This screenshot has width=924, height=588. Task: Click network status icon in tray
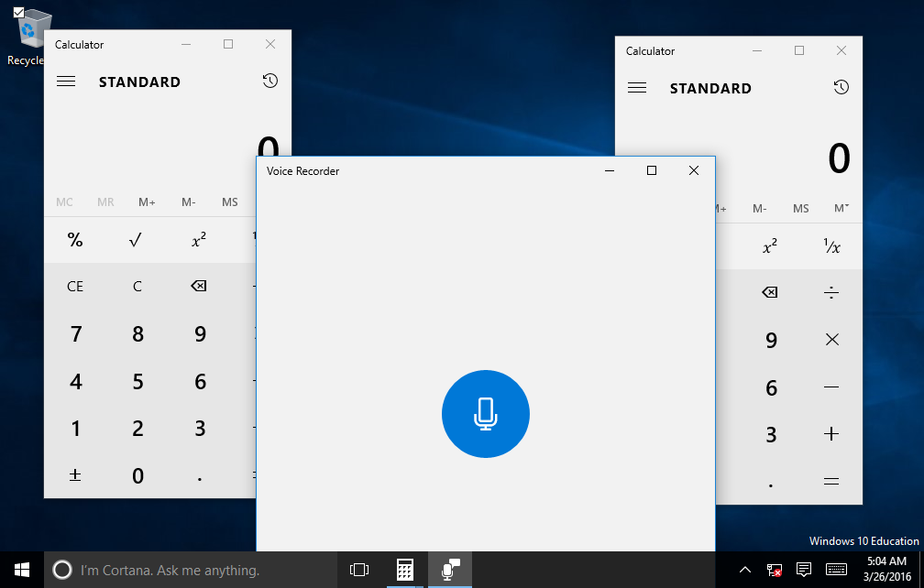(x=774, y=570)
